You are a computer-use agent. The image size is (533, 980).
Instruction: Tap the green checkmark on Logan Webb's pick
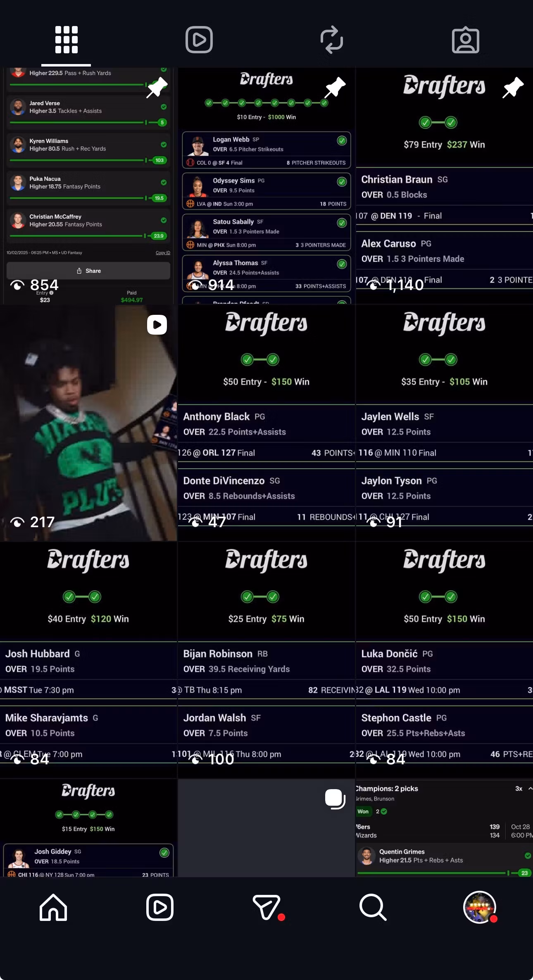pyautogui.click(x=342, y=140)
